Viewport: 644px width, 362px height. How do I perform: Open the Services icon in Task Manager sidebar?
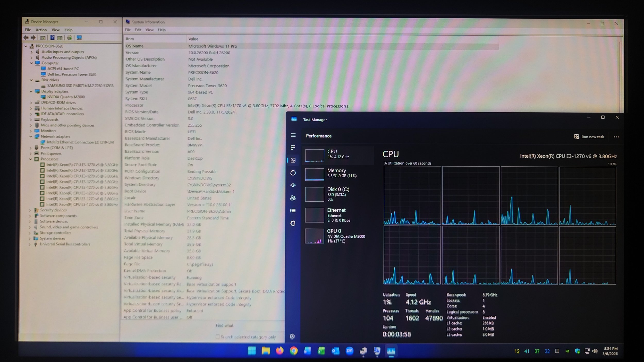click(x=293, y=223)
